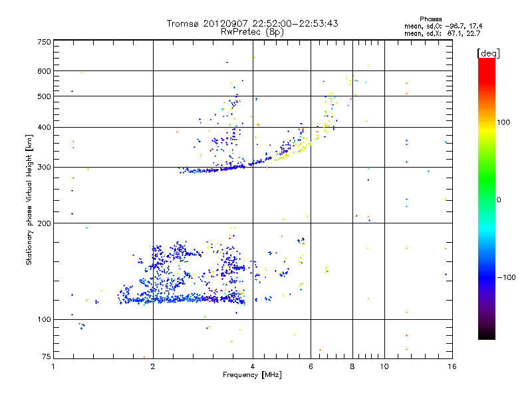Screen dimensions: 532x399
Task: Click the plot title "Tromsø 20120907 22:52:00-22:53:43"
Action: tap(252, 23)
